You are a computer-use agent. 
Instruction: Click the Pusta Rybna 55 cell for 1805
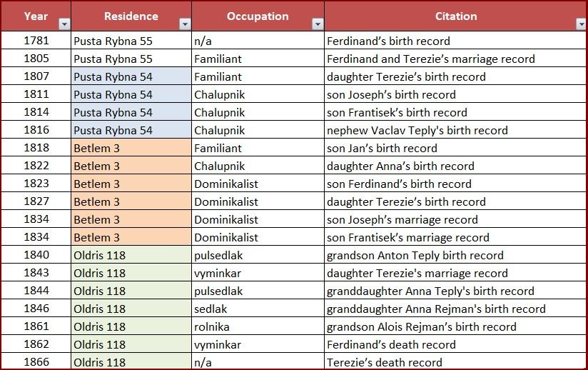(x=113, y=59)
